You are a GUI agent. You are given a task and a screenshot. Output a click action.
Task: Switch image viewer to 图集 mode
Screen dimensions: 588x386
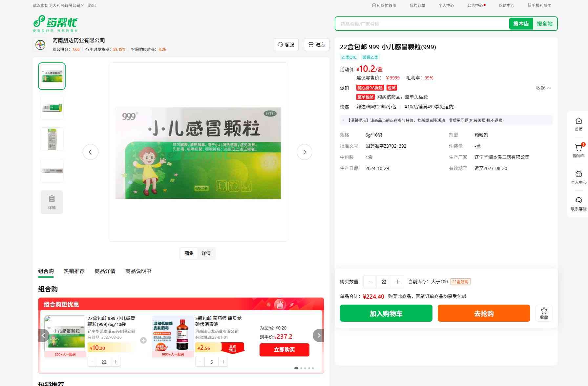[189, 253]
